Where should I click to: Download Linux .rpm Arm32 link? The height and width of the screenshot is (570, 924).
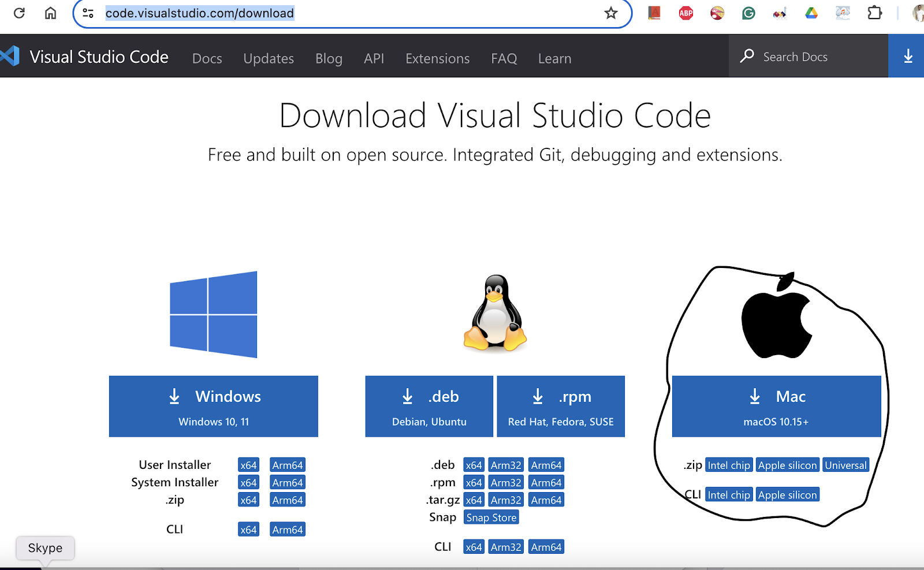(x=506, y=482)
